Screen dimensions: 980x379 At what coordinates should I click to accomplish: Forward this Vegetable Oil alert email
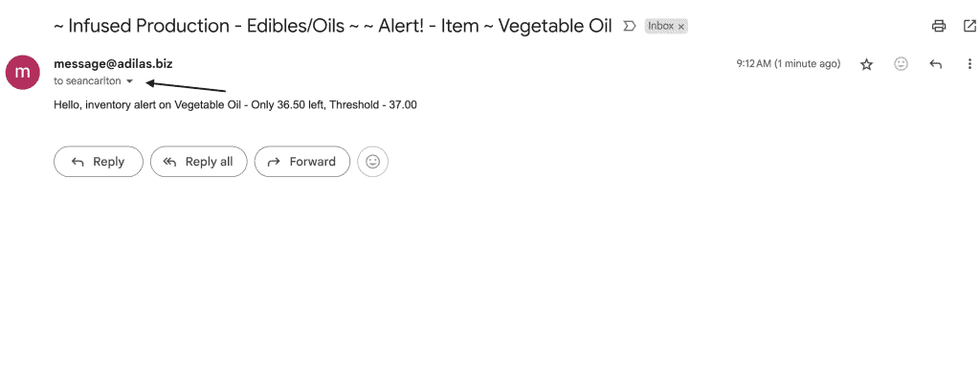[302, 162]
